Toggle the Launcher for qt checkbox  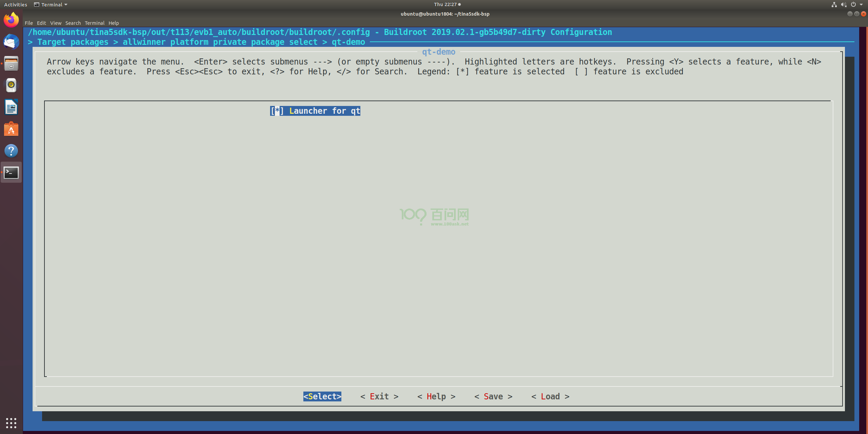click(277, 111)
